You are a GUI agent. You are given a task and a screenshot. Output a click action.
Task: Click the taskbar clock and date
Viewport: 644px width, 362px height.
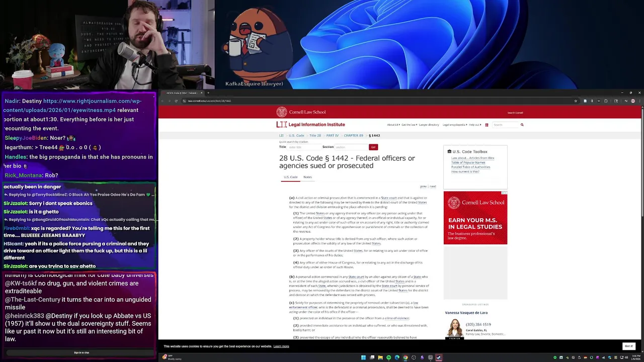636,357
